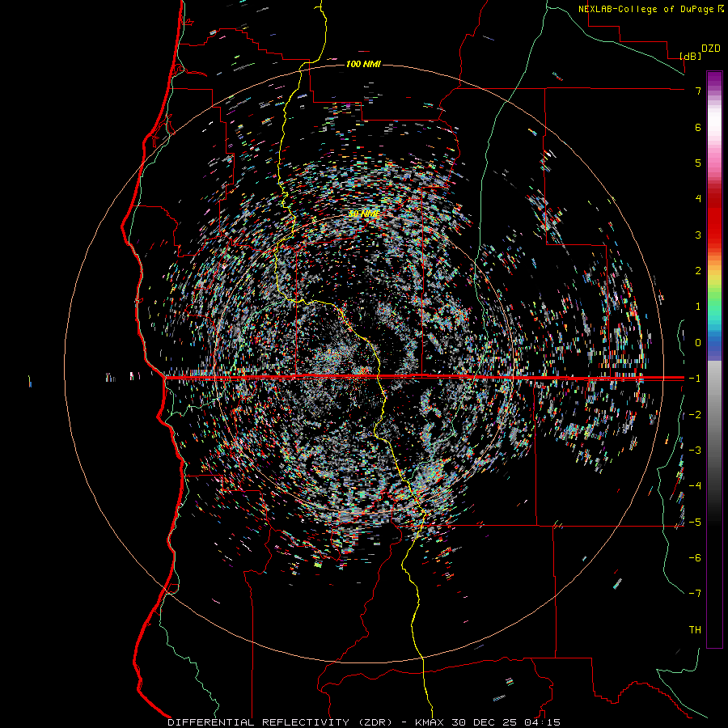Click the 3 value on color scale
728x728 pixels.
[x=698, y=235]
